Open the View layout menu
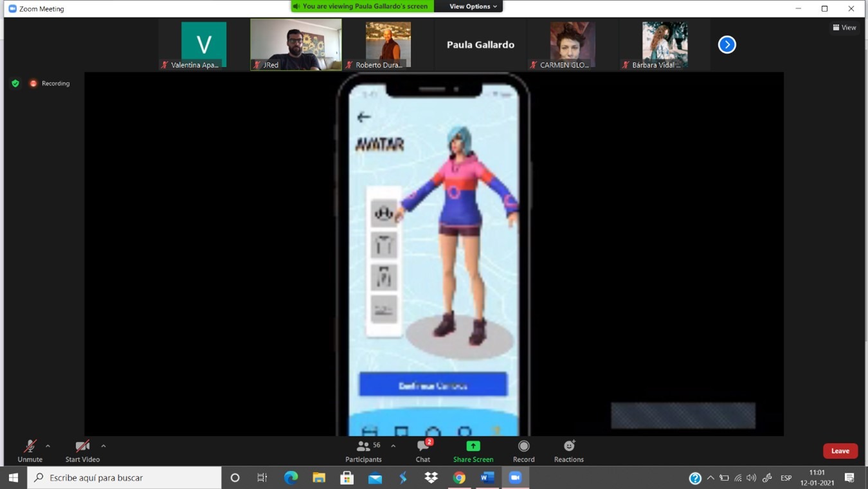This screenshot has height=489, width=868. tap(844, 28)
